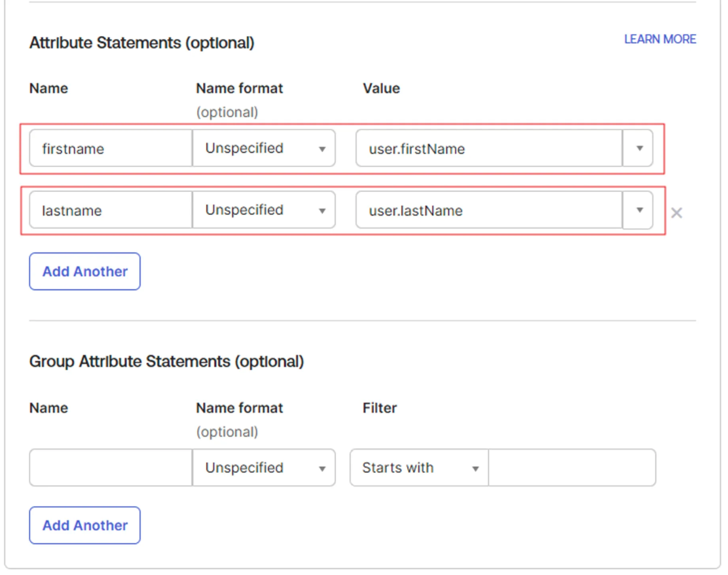Click the empty group attribute Name field

coord(109,468)
